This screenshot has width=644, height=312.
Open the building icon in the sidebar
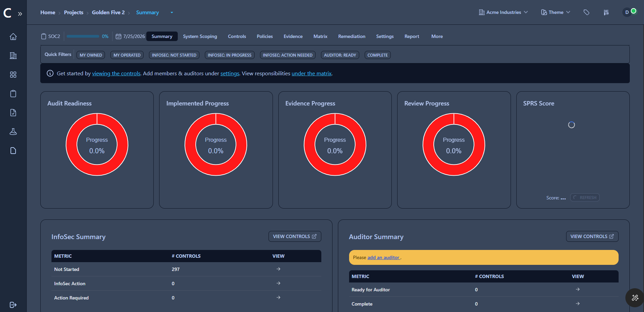(13, 55)
